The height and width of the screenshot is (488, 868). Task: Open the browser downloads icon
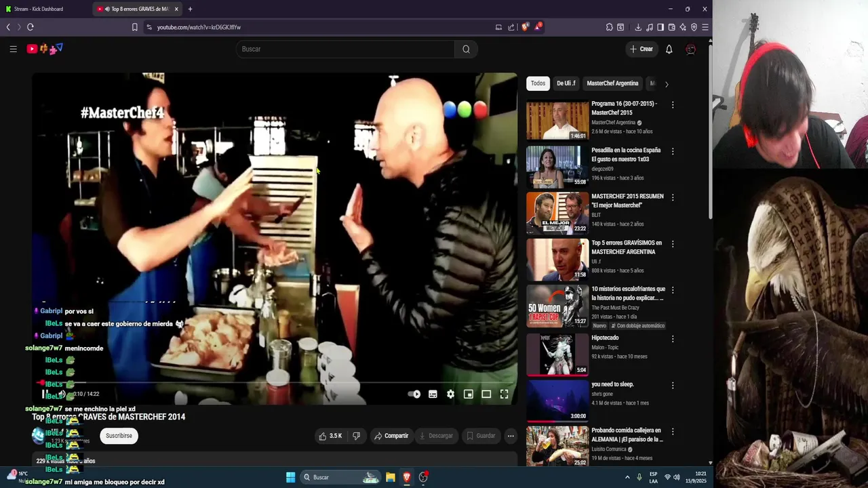coord(638,27)
